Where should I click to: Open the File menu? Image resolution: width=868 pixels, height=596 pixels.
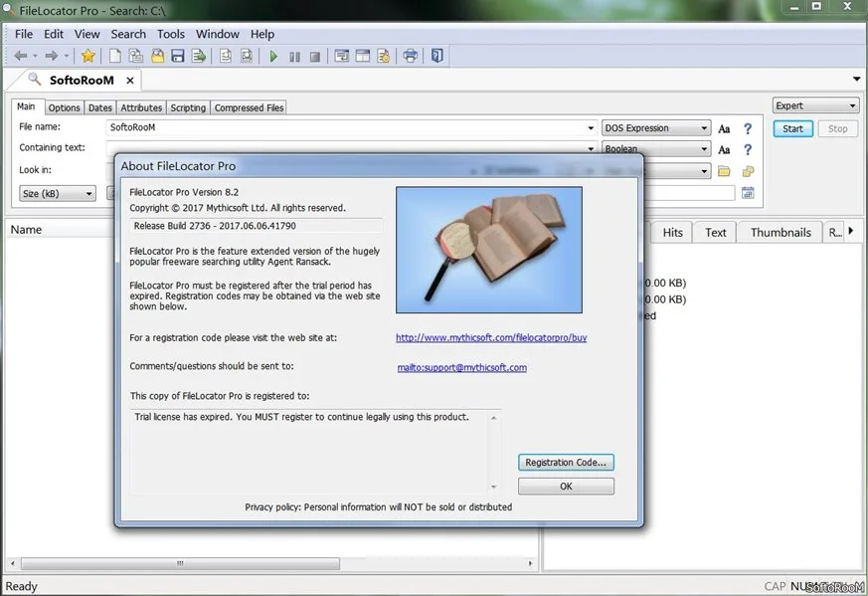pyautogui.click(x=24, y=35)
